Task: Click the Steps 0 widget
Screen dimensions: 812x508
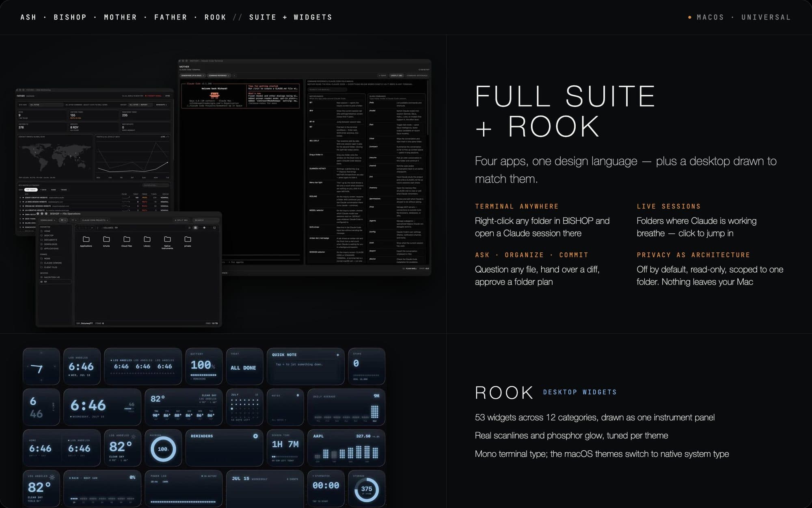Action: coord(367,367)
